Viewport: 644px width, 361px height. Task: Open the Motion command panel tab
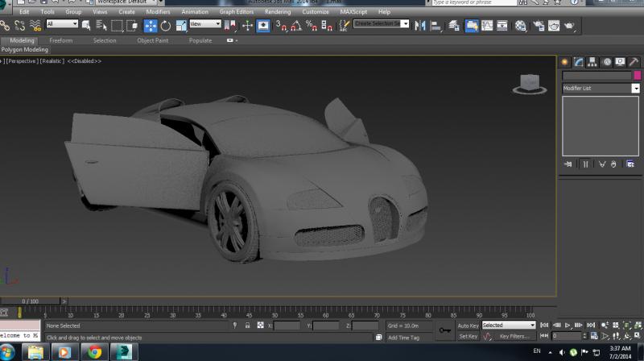pos(607,62)
